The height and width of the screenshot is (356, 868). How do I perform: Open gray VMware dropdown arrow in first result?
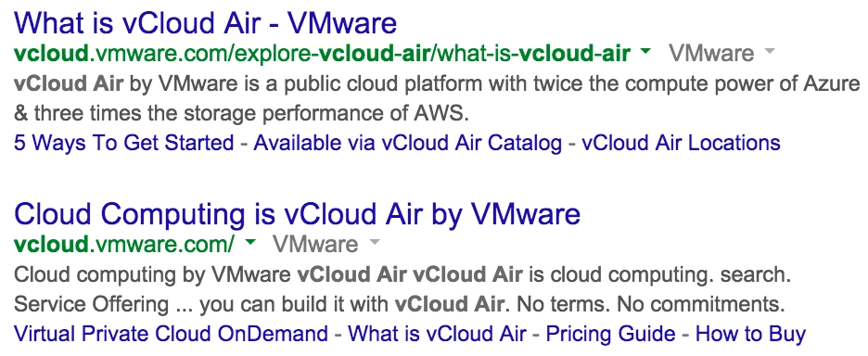[769, 52]
